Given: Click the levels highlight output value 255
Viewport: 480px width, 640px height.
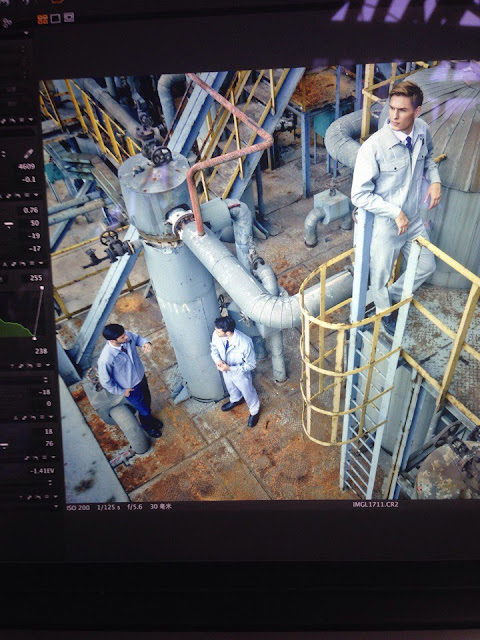Looking at the screenshot, I should [36, 278].
